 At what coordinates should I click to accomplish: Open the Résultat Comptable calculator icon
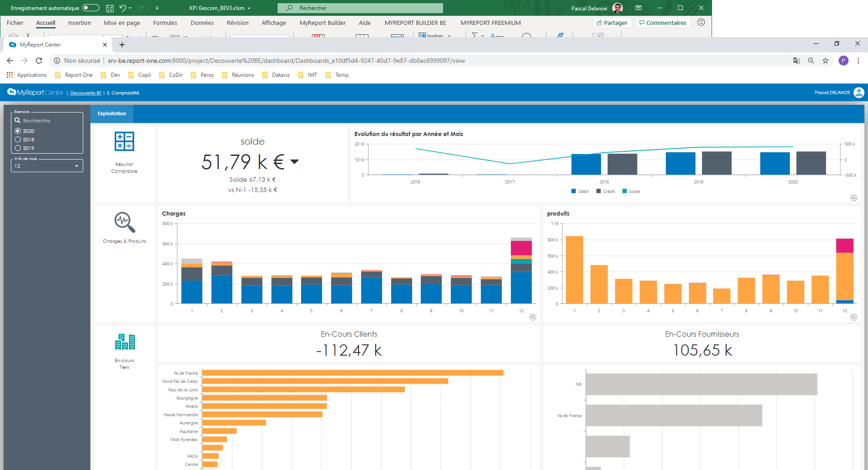tap(124, 141)
